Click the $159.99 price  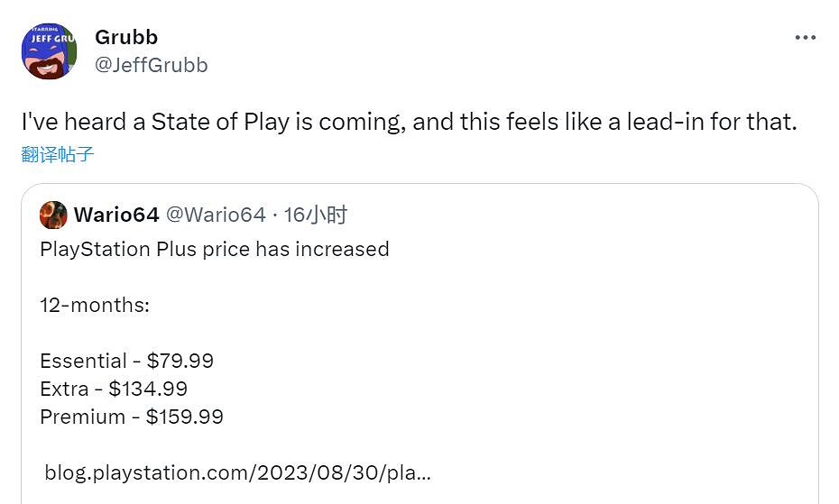click(x=185, y=417)
